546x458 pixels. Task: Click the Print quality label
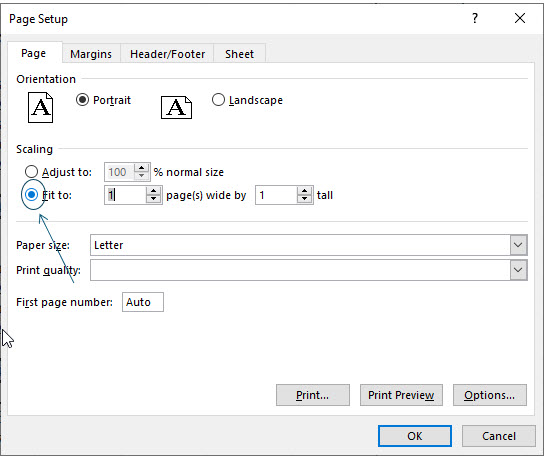coord(48,270)
